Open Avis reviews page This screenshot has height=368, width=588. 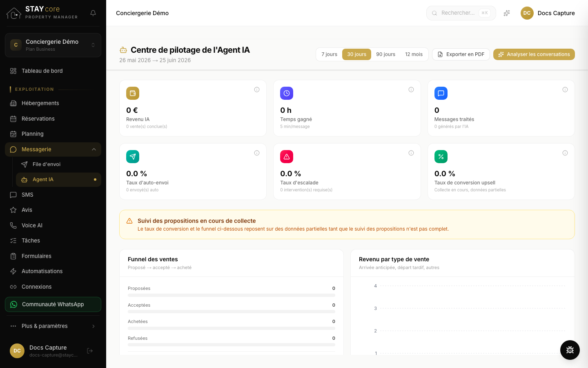pos(53,210)
